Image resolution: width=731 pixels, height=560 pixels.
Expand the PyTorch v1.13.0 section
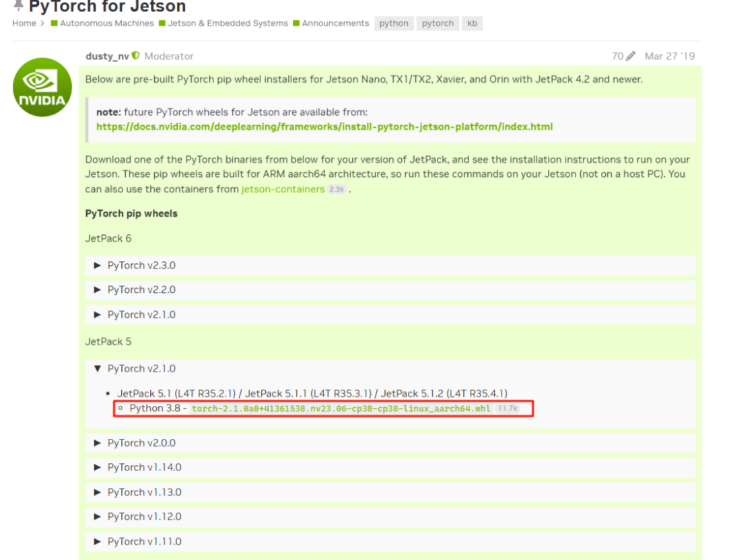(390, 493)
